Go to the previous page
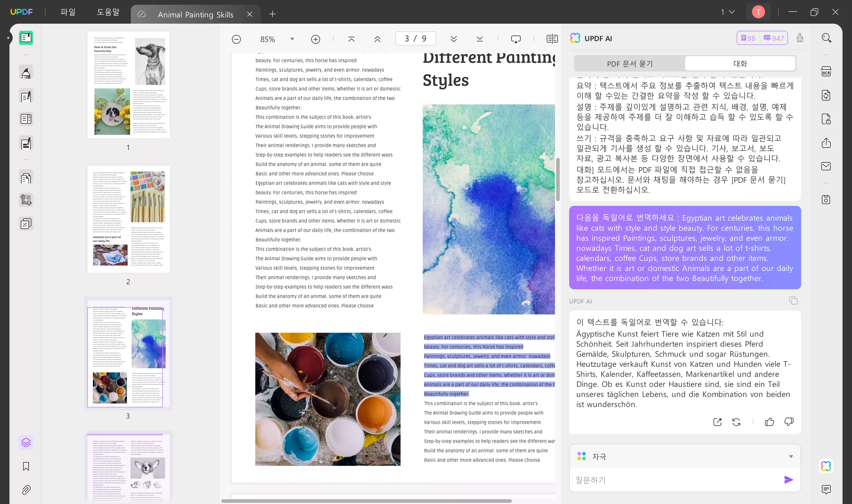 (x=377, y=39)
